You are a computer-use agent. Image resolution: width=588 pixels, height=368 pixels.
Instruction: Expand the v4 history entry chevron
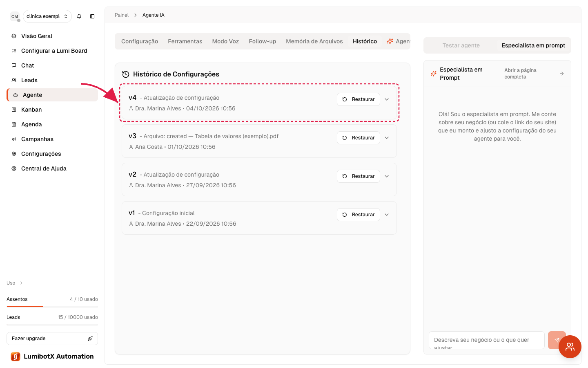pyautogui.click(x=387, y=99)
